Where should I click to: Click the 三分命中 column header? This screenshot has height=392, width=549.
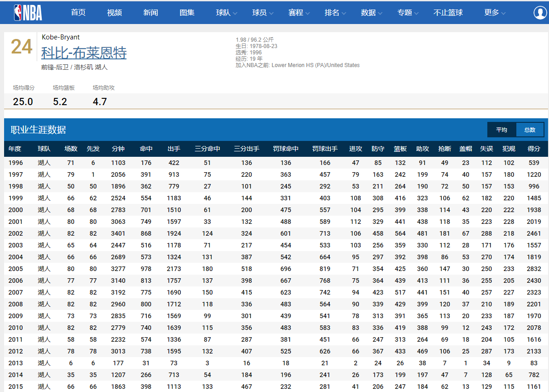208,149
